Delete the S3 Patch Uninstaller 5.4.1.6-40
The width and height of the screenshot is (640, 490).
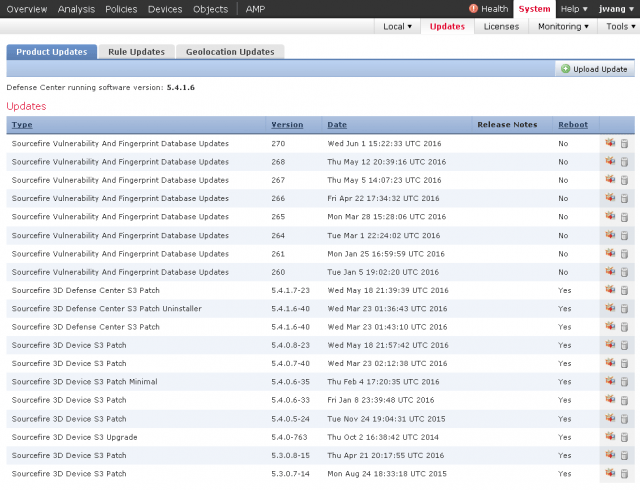[624, 309]
